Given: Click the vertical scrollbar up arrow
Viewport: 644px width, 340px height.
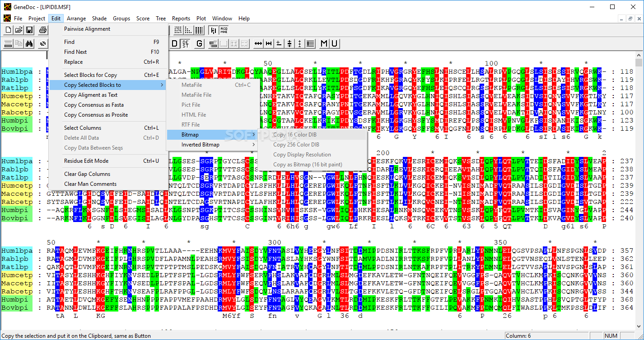Looking at the screenshot, I should point(639,55).
